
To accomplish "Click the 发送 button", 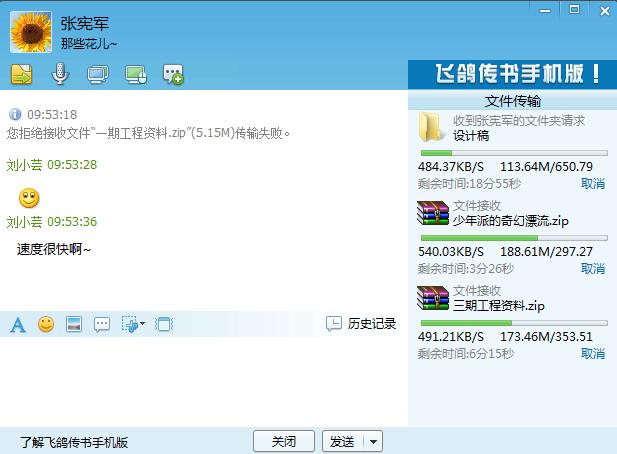I will pos(343,441).
